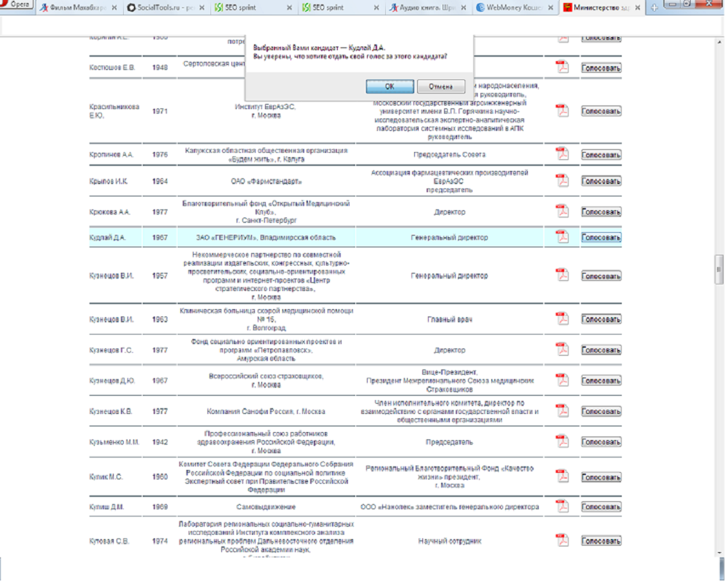Select the name Кудлай Д.А. in the table
Viewport: 728px width, 582px height.
(x=107, y=238)
